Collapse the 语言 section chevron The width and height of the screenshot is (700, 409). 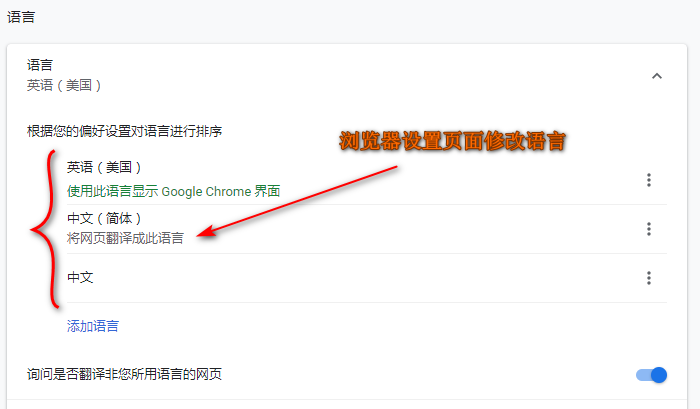click(x=657, y=76)
